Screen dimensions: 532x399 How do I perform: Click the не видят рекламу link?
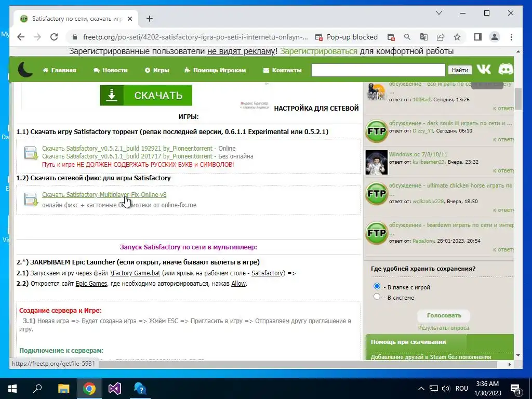(x=241, y=51)
